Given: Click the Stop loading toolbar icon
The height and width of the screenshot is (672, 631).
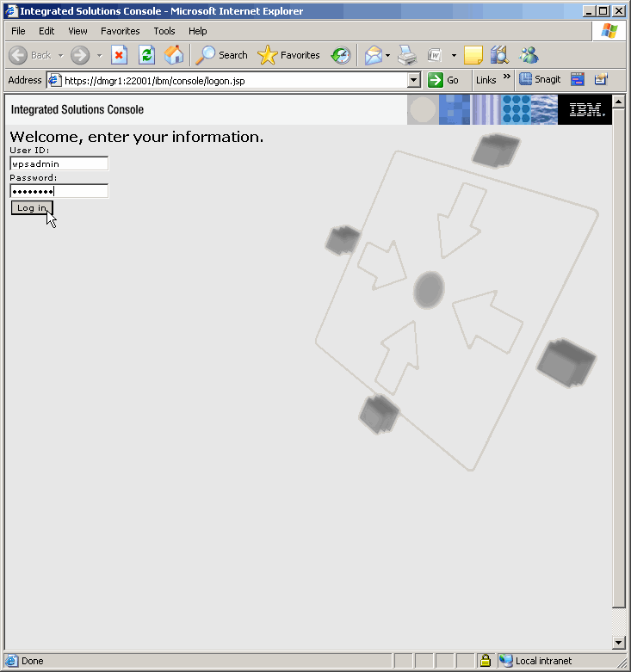Looking at the screenshot, I should pyautogui.click(x=120, y=55).
